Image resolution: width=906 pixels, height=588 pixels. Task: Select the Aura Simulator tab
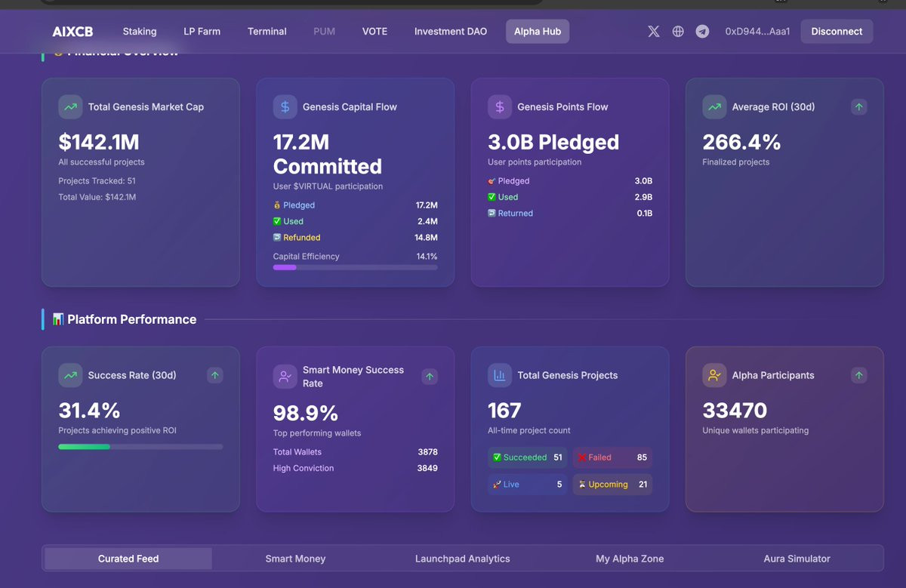pyautogui.click(x=797, y=559)
